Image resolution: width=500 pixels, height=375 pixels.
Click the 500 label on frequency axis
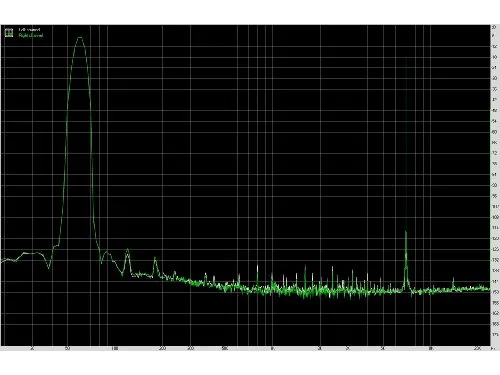click(x=225, y=349)
